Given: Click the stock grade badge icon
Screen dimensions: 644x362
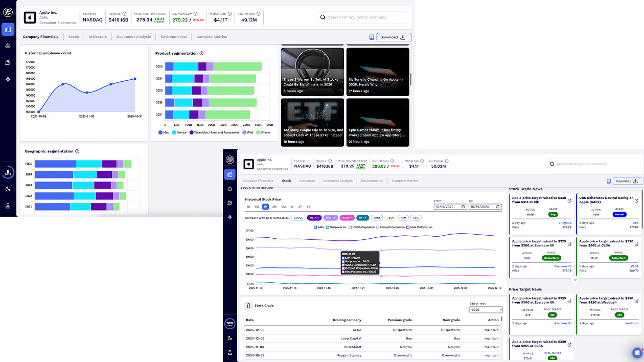Looking at the screenshot, I should (x=248, y=305).
